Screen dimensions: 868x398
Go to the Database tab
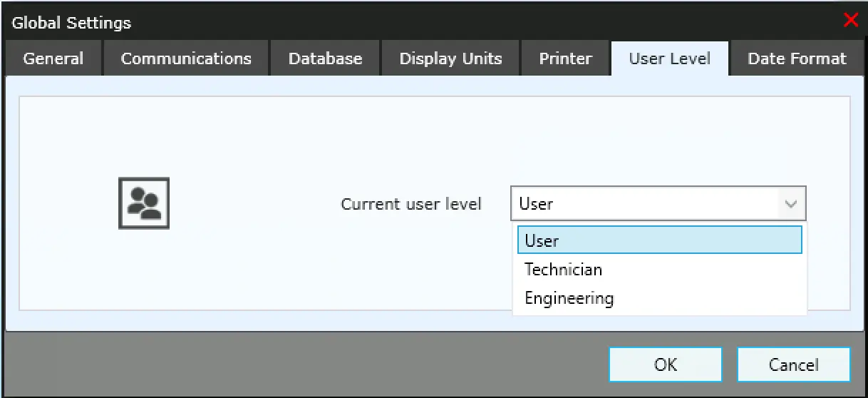(325, 58)
